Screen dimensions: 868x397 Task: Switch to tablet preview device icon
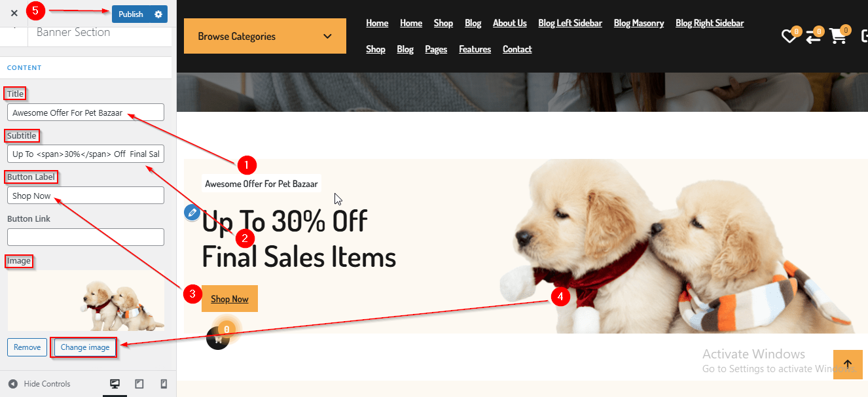click(x=139, y=384)
